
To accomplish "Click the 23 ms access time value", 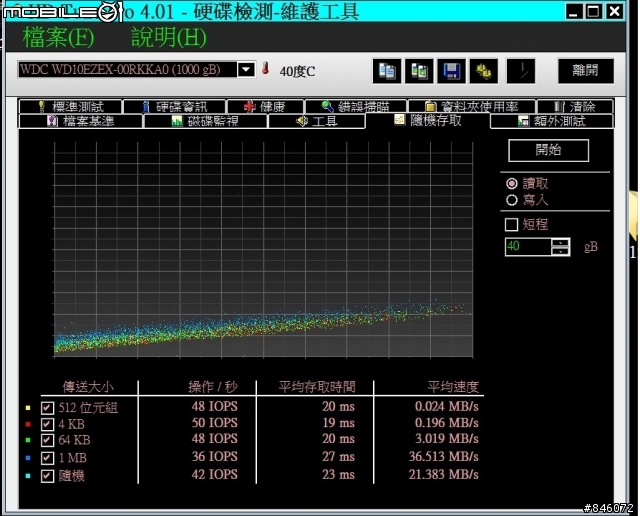I will tap(338, 474).
